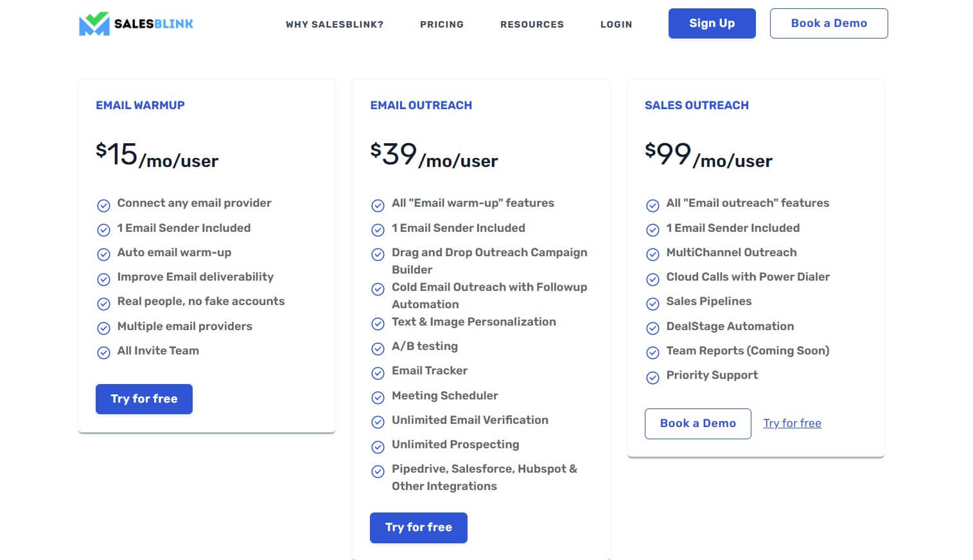Click the checkmark beside Priority Support

click(x=652, y=377)
